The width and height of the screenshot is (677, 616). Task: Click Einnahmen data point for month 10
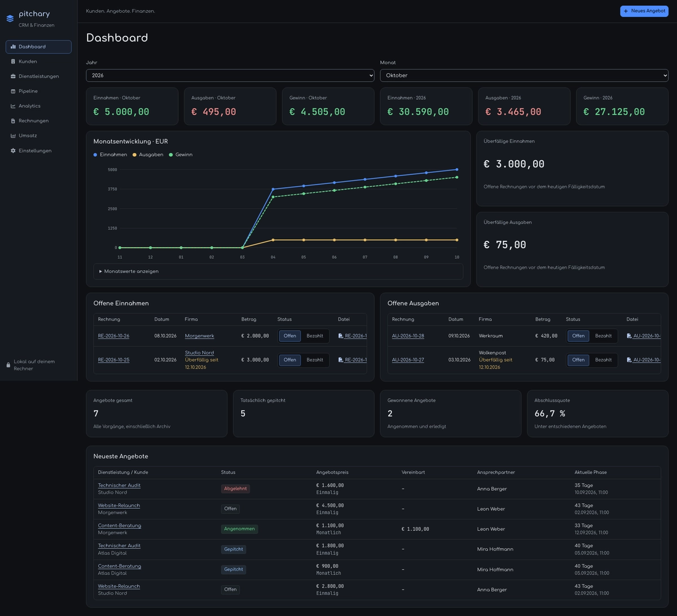[x=457, y=169]
